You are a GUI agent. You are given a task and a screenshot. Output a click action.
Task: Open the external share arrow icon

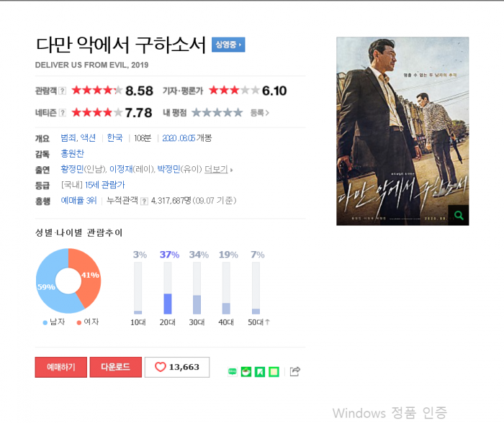pyautogui.click(x=295, y=372)
